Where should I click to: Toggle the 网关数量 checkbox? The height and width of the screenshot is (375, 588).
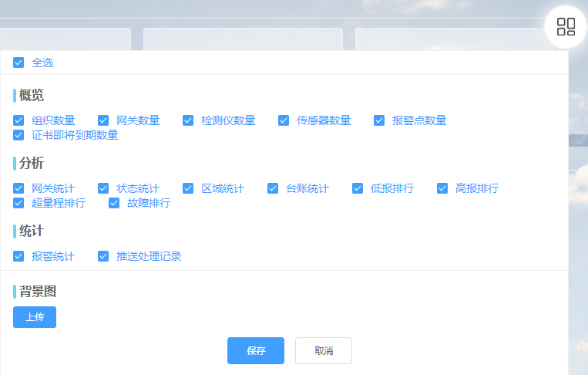103,120
